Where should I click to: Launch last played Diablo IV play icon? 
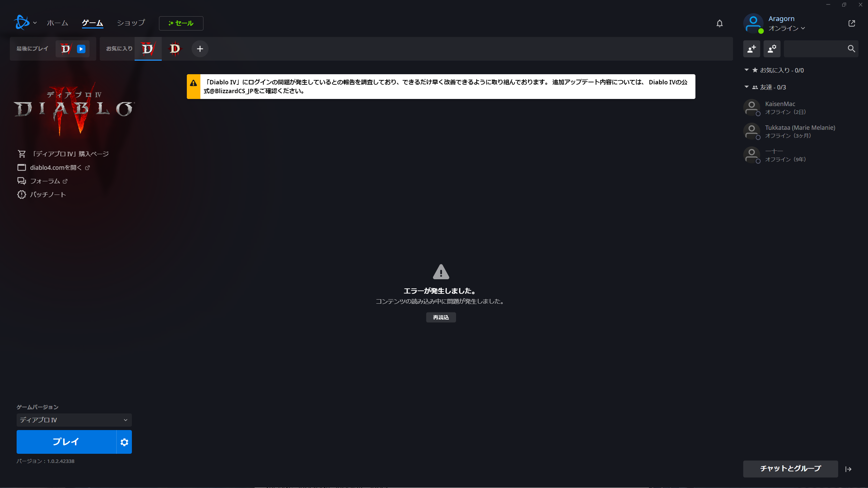tap(81, 49)
